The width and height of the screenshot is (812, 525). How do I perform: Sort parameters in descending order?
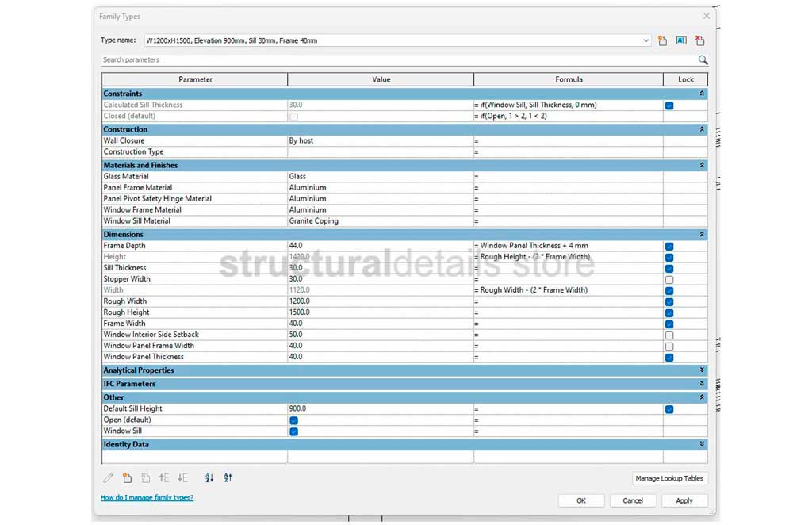click(x=228, y=478)
